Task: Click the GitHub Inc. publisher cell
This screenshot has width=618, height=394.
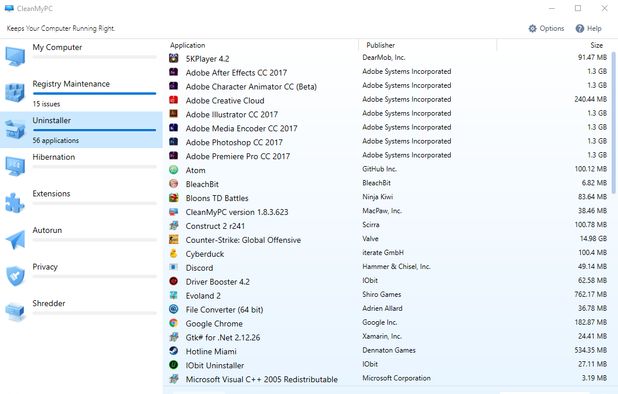Action: 379,169
